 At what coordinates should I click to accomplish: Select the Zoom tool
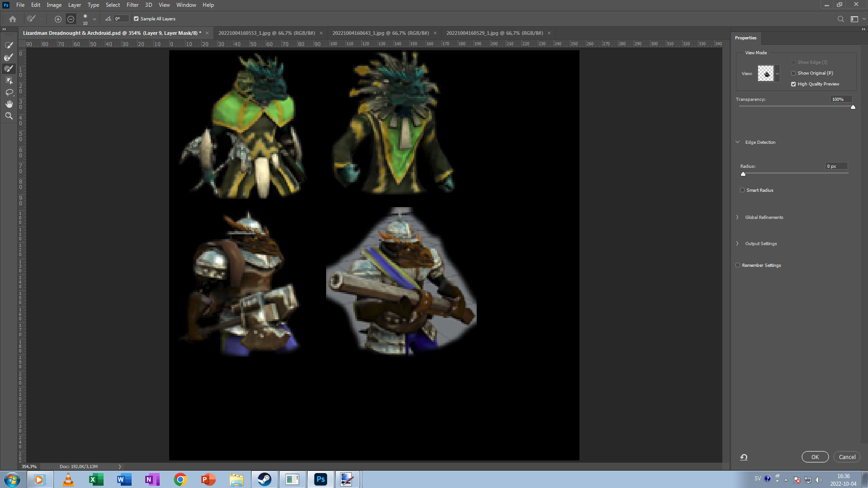point(9,116)
